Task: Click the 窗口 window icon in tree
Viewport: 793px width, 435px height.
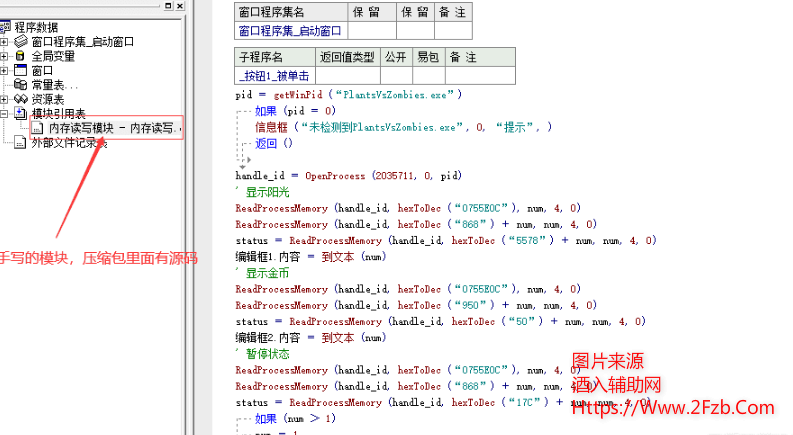Action: point(21,71)
